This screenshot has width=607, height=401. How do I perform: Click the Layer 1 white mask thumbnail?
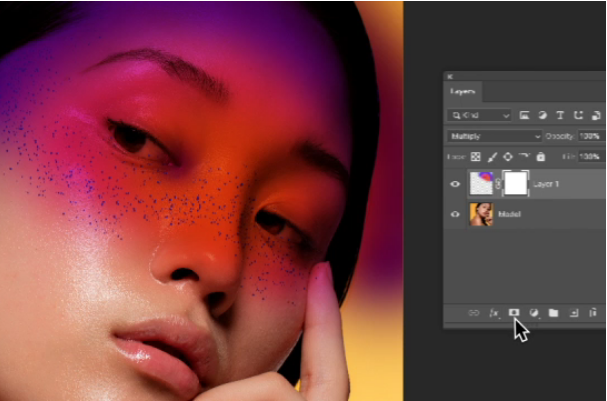pyautogui.click(x=517, y=183)
